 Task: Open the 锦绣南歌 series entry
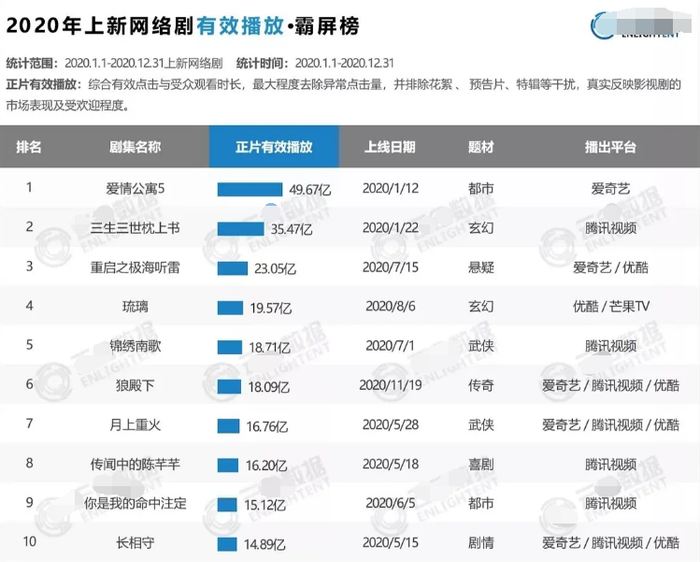pyautogui.click(x=134, y=346)
